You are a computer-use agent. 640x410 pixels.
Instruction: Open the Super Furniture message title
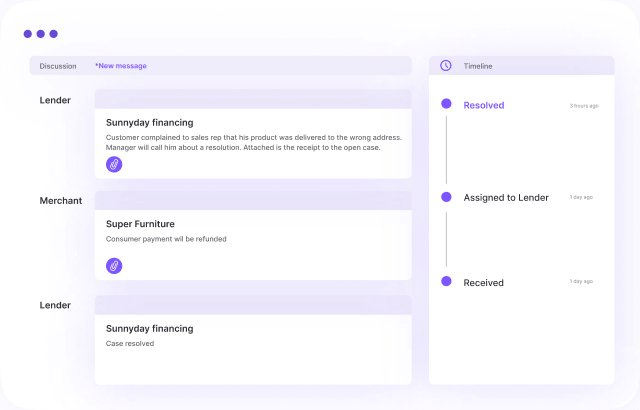(x=140, y=224)
